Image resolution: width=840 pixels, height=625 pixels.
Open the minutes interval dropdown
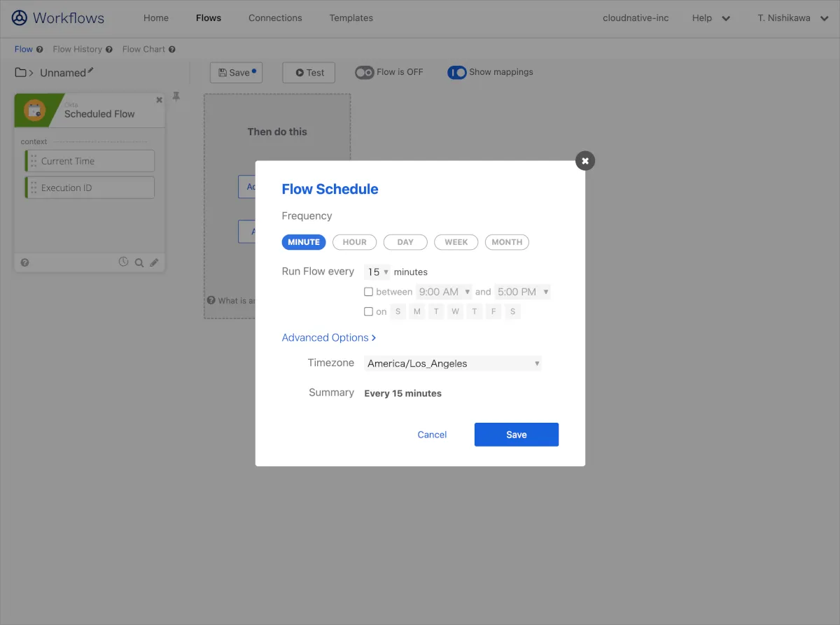377,272
